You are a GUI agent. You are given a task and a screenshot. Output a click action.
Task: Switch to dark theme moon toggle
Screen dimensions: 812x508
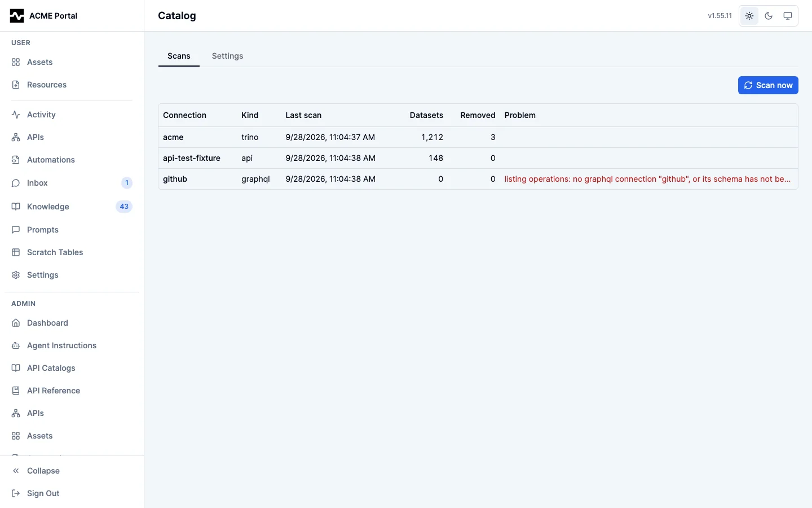point(769,16)
